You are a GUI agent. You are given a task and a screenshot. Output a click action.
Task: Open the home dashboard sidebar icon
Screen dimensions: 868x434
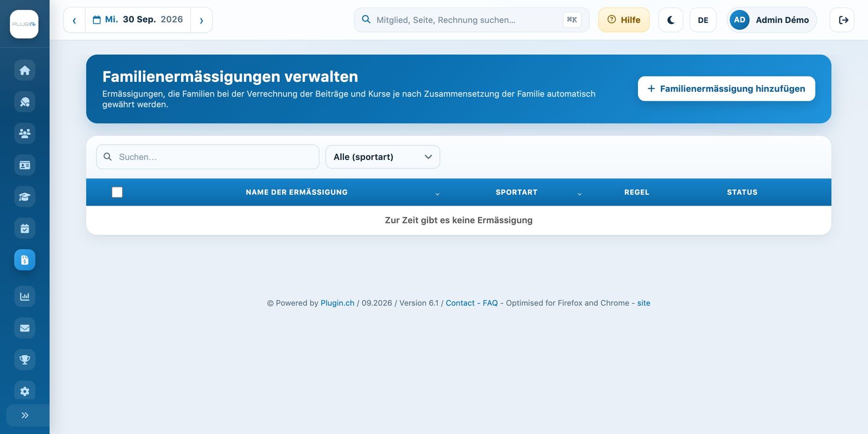click(24, 70)
